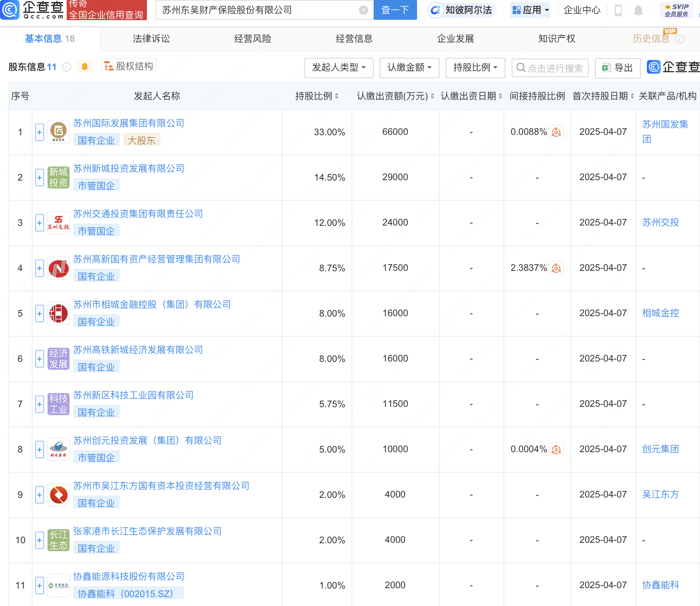Open 相城金控 related institution link
The width and height of the screenshot is (700, 606).
coord(660,313)
